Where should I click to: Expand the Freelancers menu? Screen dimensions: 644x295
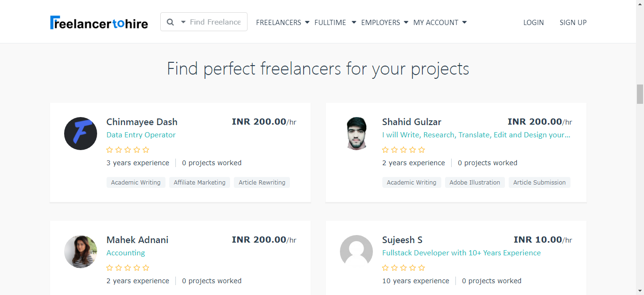[x=282, y=23]
